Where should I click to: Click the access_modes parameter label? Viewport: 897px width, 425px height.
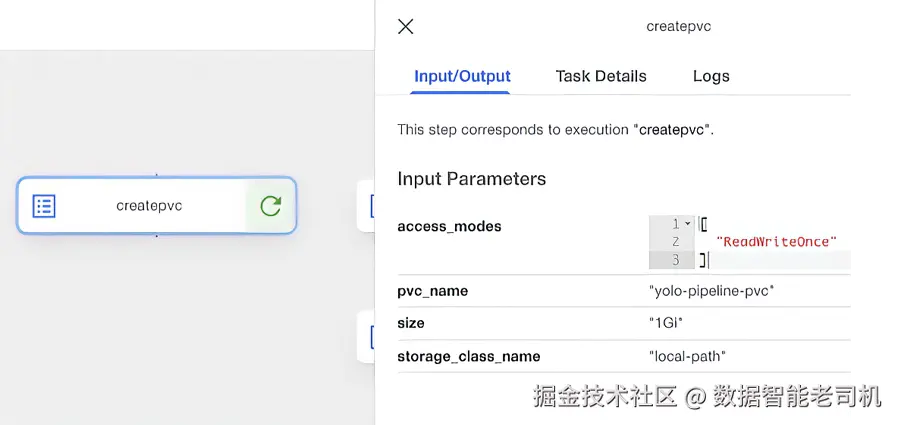pos(449,227)
